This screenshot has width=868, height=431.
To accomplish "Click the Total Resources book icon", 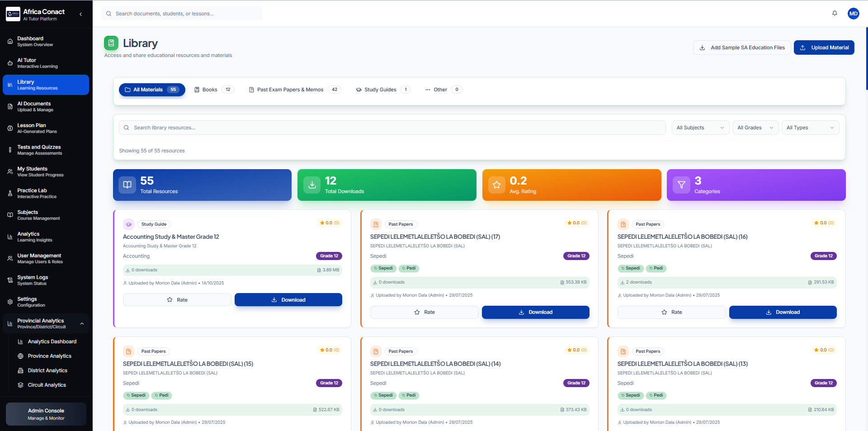I will pyautogui.click(x=127, y=185).
